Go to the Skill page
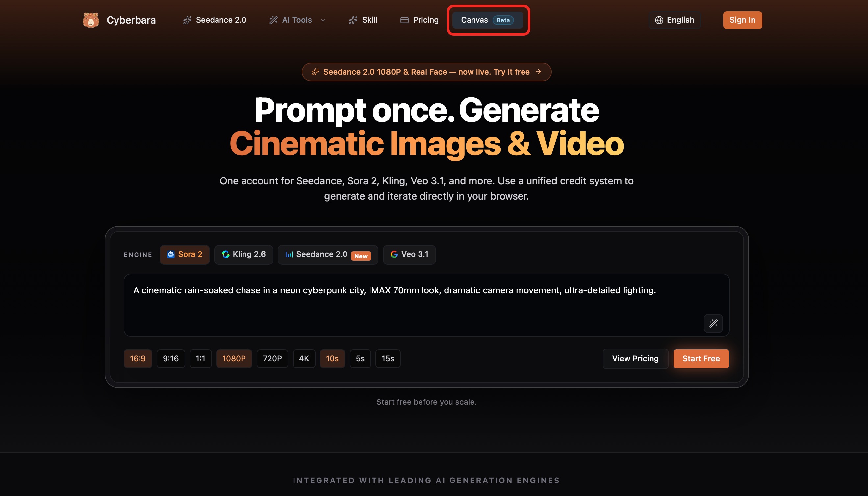868x496 pixels. point(363,20)
